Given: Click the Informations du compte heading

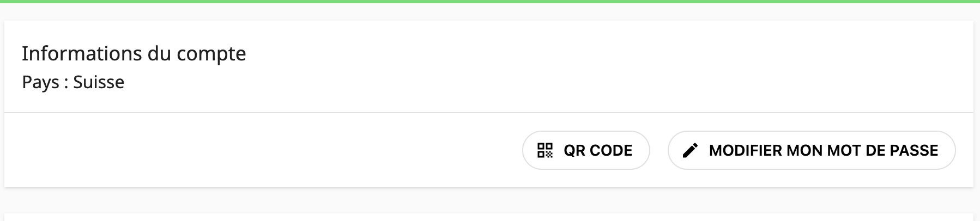Looking at the screenshot, I should (x=134, y=54).
